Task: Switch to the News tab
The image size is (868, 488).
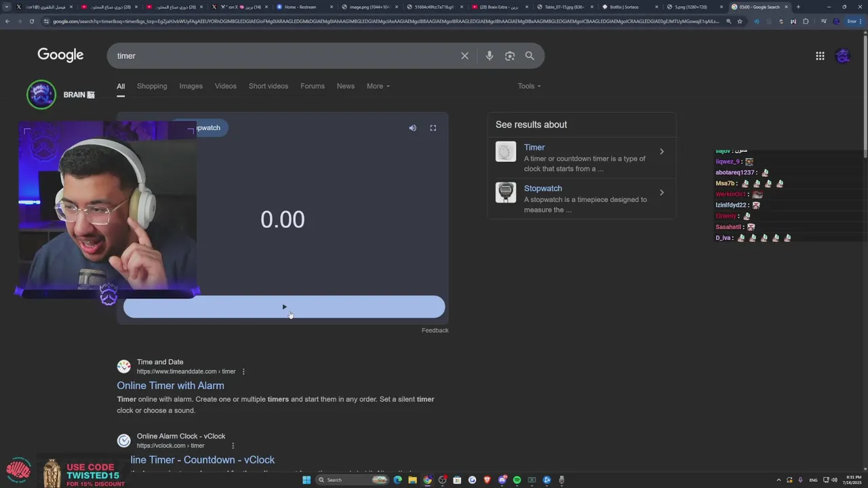Action: (x=346, y=86)
